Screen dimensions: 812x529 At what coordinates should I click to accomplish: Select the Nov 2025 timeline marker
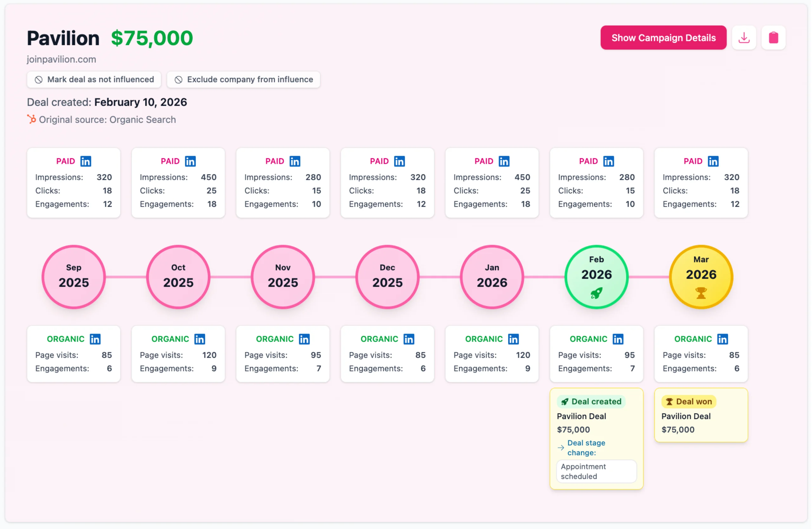coord(283,277)
